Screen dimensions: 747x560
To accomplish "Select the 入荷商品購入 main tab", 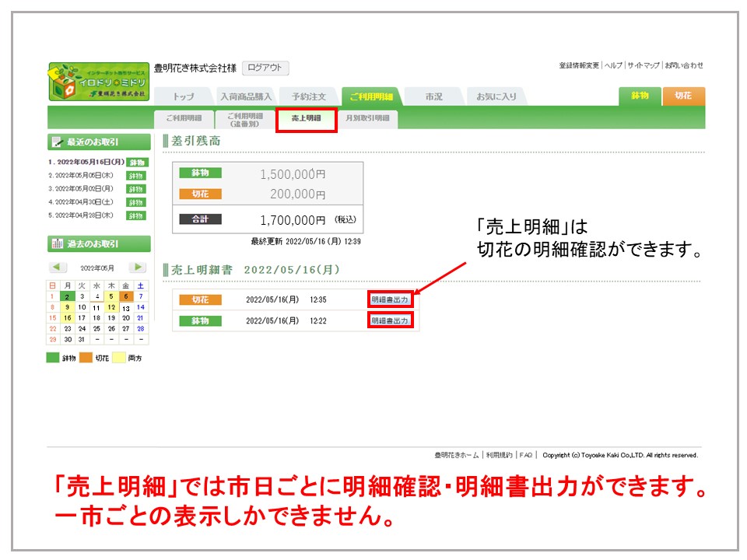I will coord(246,97).
